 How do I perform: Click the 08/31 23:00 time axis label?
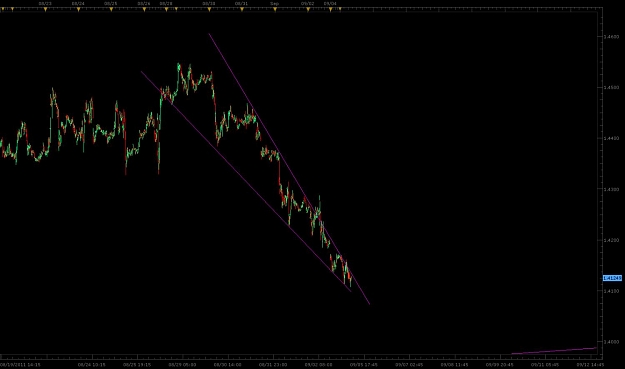click(x=273, y=364)
